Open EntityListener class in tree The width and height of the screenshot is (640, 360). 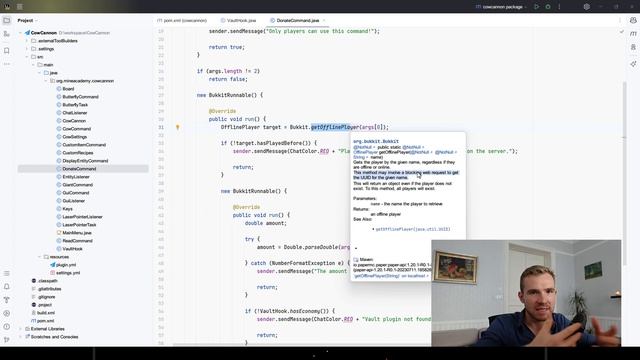(x=76, y=177)
